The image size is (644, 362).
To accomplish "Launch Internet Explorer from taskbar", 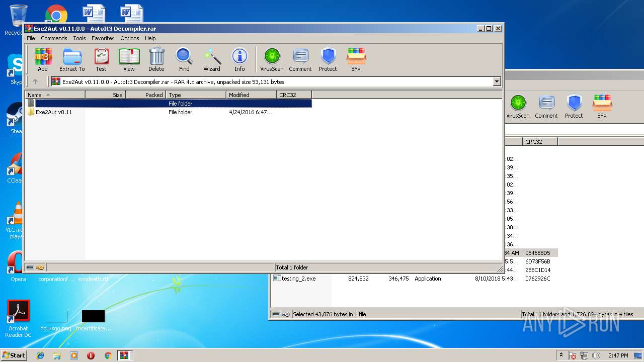I will point(40,355).
